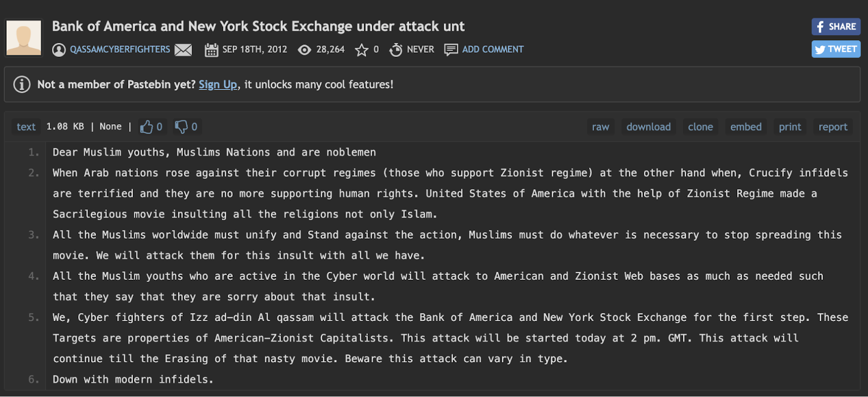Screen dimensions: 868x397
Task: Click the ADD COMMENT link
Action: pyautogui.click(x=493, y=49)
